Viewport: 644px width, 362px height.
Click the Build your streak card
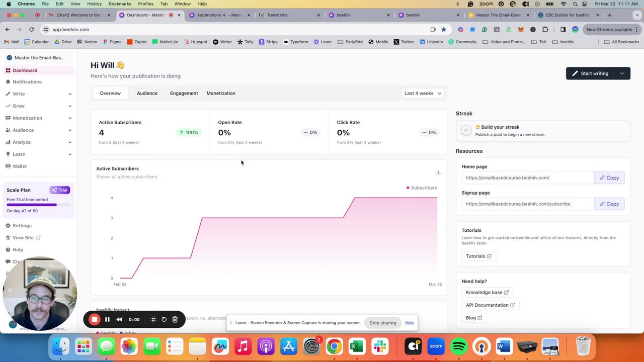[543, 131]
